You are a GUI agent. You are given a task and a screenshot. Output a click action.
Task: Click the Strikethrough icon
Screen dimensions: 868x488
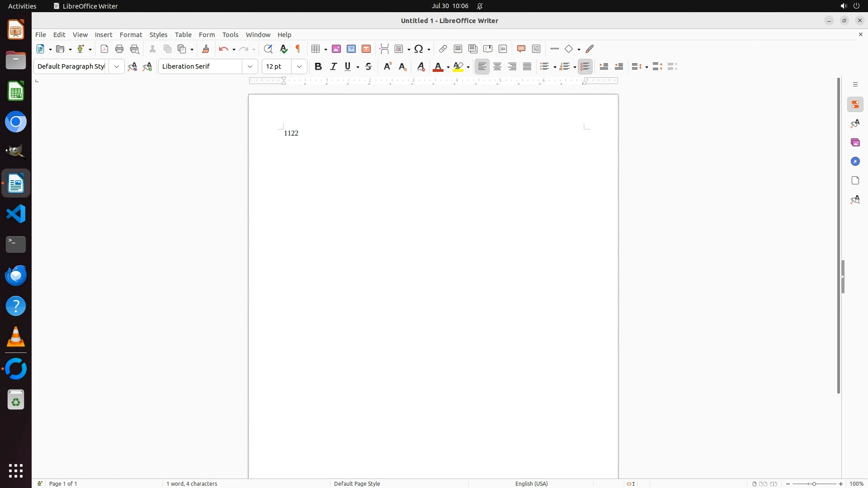[368, 66]
